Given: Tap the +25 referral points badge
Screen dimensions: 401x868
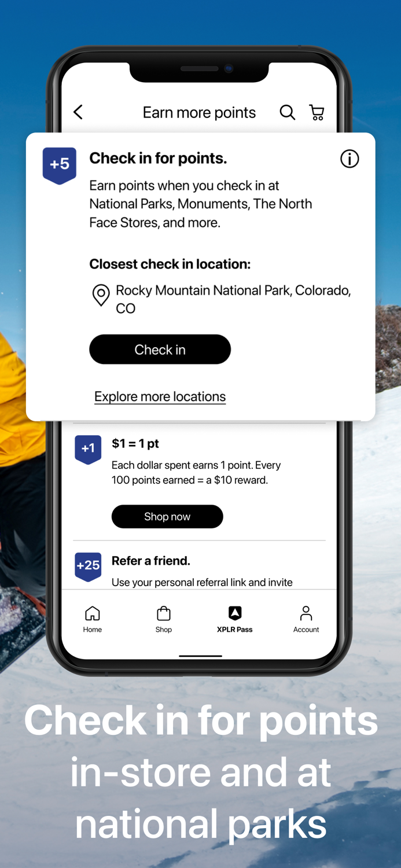Looking at the screenshot, I should click(x=88, y=567).
